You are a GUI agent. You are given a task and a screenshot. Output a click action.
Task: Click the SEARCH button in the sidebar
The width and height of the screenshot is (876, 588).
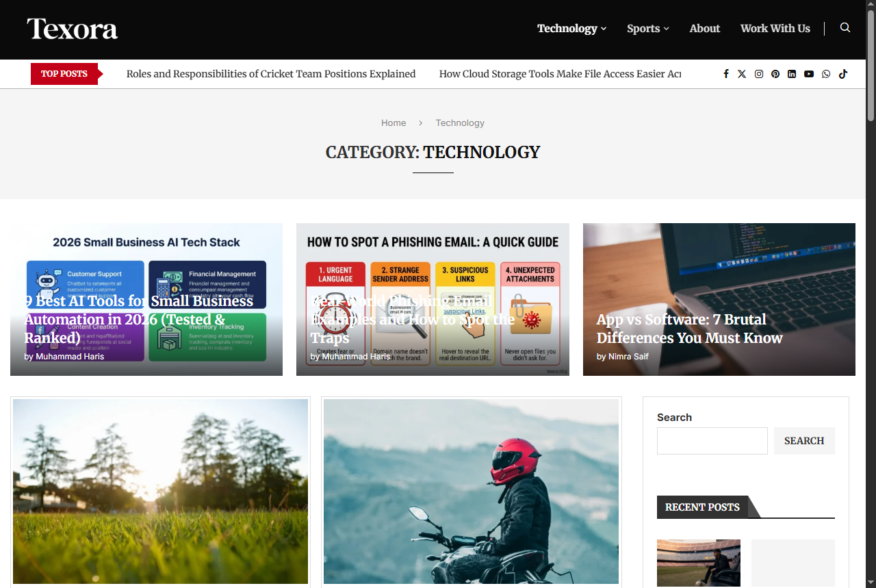pyautogui.click(x=804, y=441)
